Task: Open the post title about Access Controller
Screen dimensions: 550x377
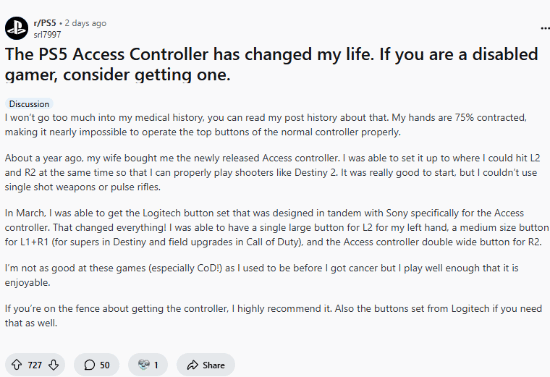Action: click(x=271, y=65)
